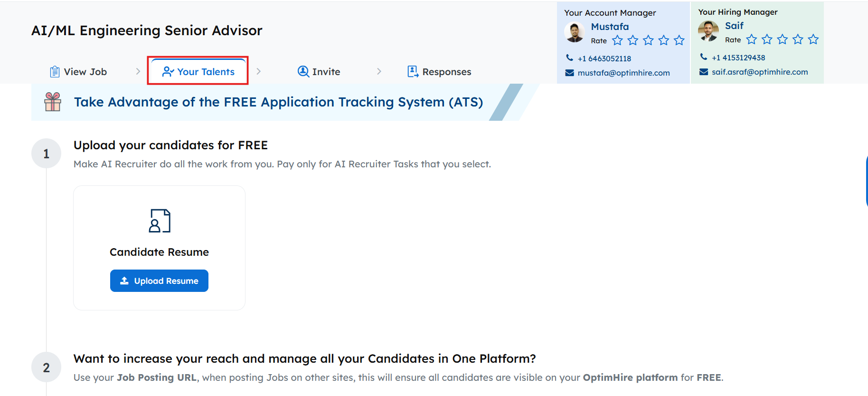The image size is (868, 396).
Task: Select the Your Talents tab
Action: pos(198,72)
